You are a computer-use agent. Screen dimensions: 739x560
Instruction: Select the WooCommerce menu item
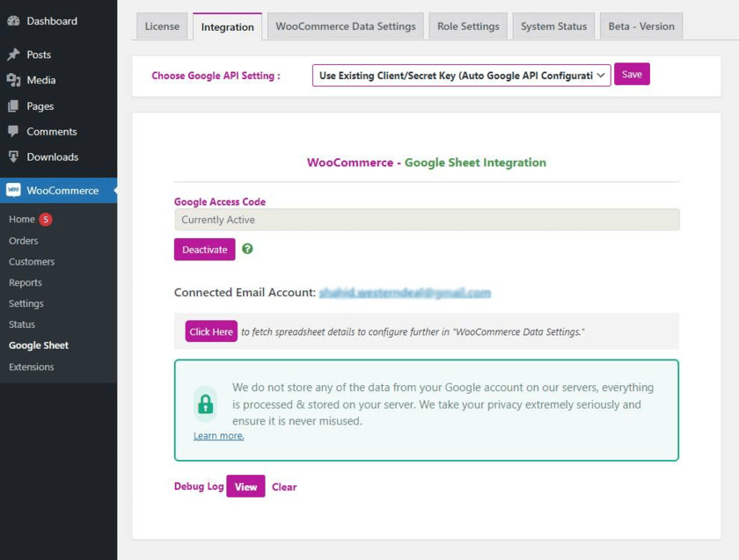click(58, 190)
